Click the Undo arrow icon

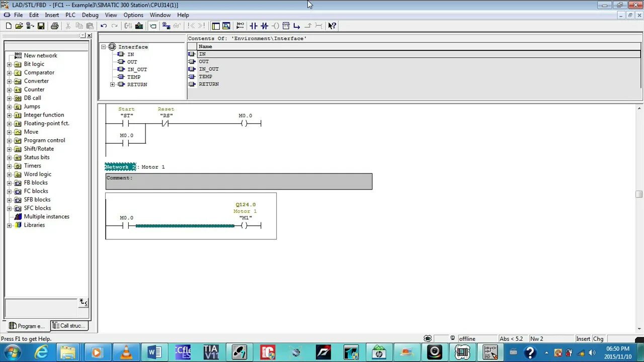pos(104,26)
